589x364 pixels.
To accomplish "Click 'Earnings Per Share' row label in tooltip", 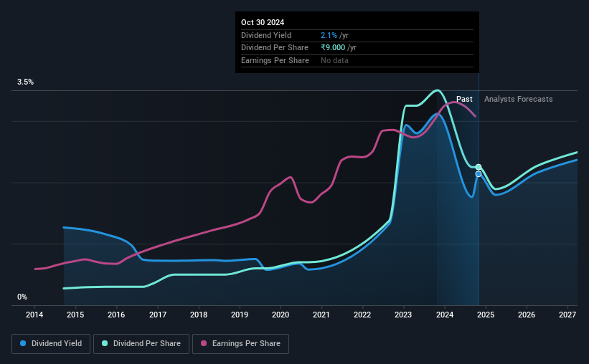I will click(x=275, y=60).
